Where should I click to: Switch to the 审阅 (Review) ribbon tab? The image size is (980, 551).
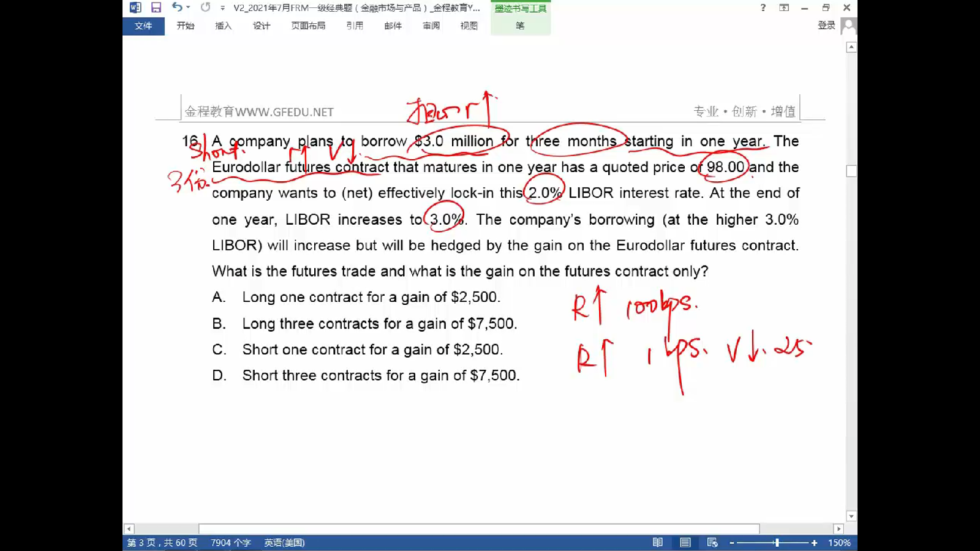[431, 26]
